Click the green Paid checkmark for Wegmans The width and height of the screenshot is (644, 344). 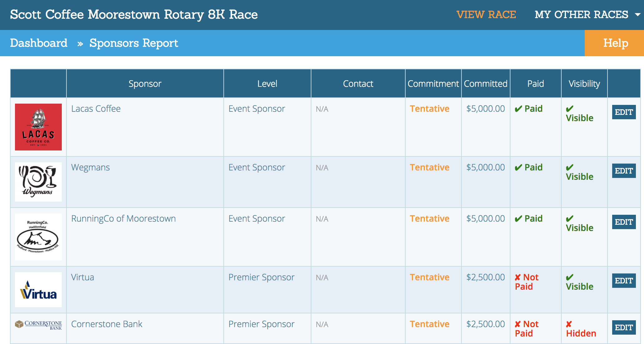point(528,167)
